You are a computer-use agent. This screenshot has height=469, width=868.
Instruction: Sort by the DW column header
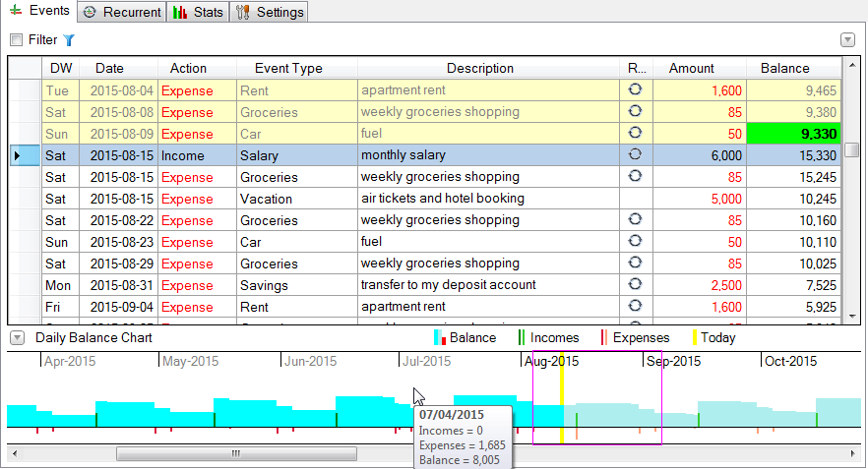61,68
